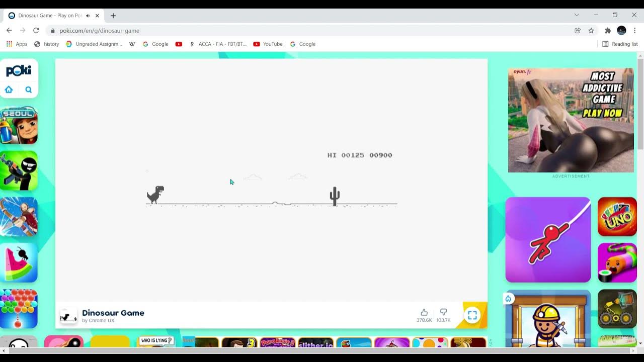Open a new browser tab
This screenshot has width=644, height=362.
[113, 16]
